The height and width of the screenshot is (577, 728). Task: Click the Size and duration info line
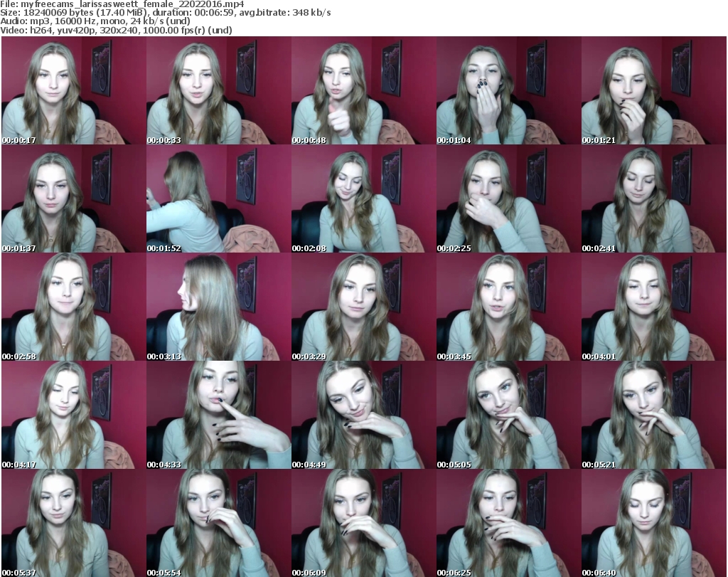coord(165,13)
